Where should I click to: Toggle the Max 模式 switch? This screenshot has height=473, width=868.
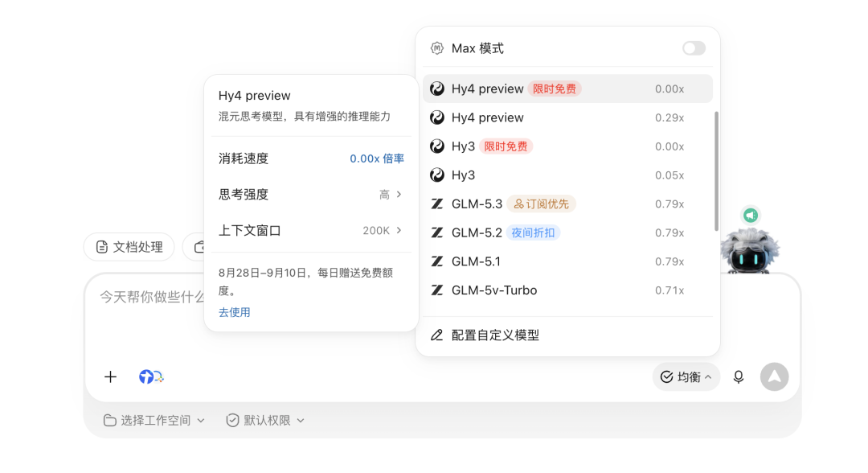[694, 48]
